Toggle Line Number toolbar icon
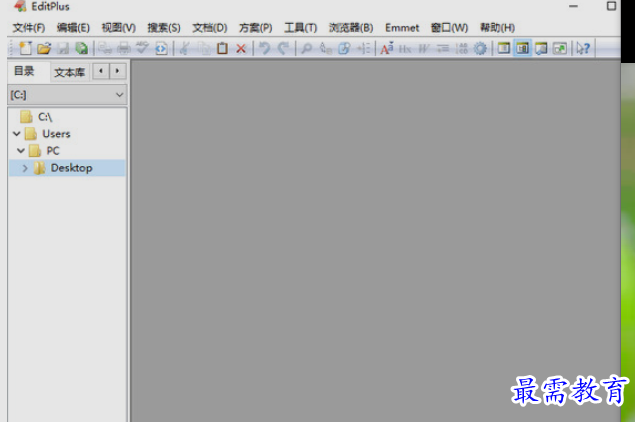635x422 pixels. tap(462, 49)
